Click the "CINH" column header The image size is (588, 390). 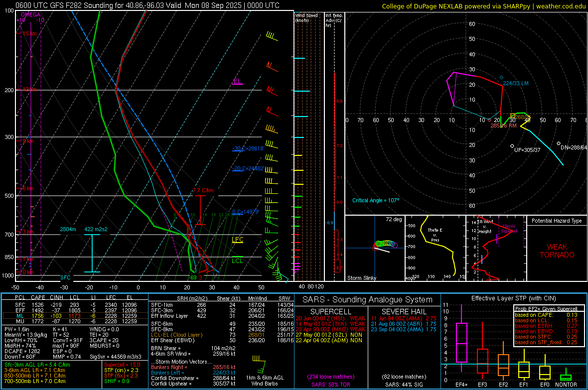(x=57, y=297)
